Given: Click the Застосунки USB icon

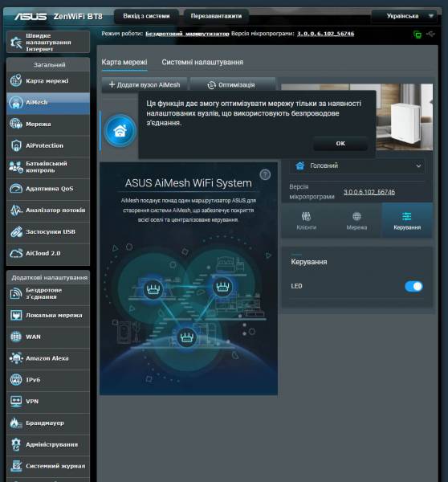Looking at the screenshot, I should (16, 232).
